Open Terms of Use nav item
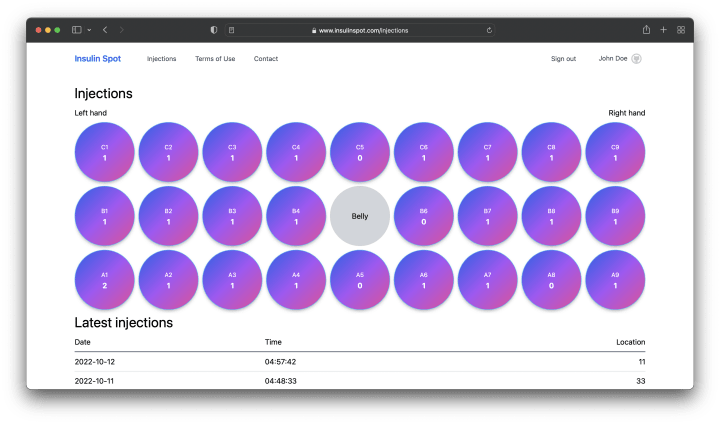720x424 pixels. pos(215,59)
